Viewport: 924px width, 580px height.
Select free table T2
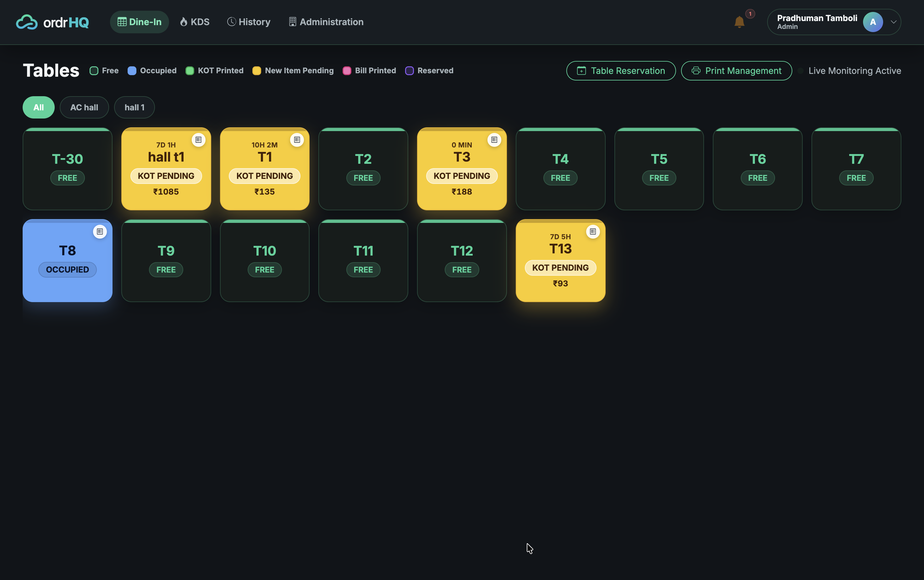(363, 169)
